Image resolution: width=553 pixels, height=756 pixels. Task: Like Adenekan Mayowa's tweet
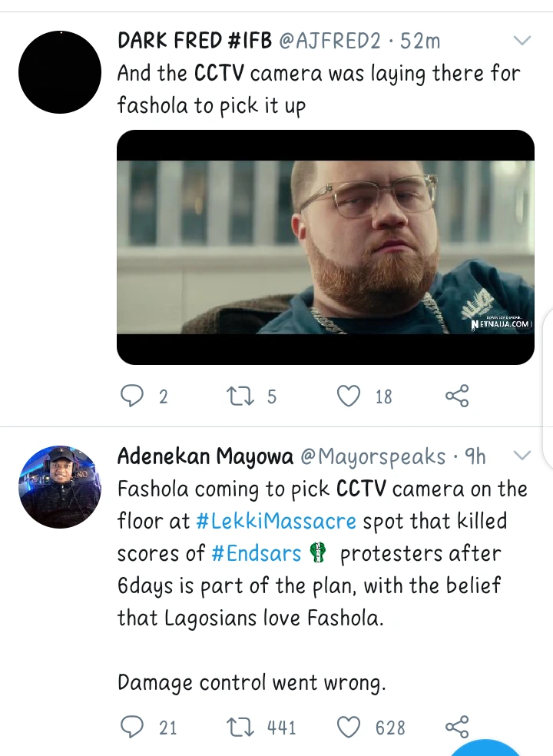coord(349,727)
